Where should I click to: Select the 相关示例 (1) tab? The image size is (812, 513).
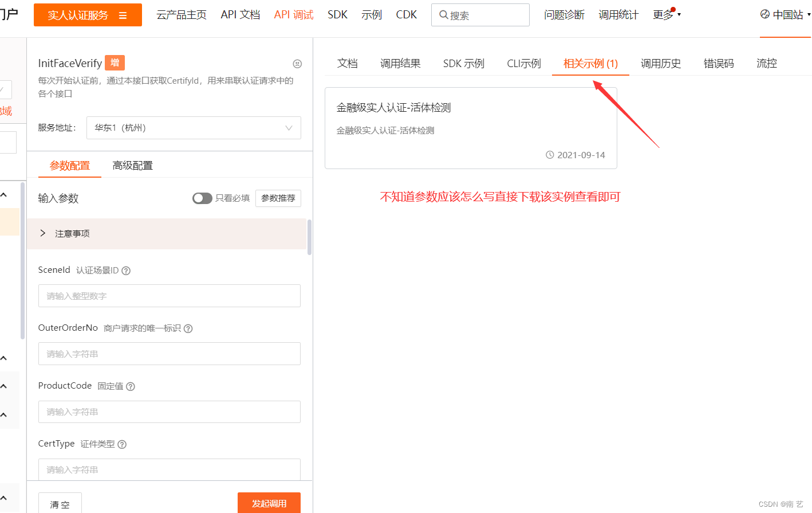pos(590,64)
